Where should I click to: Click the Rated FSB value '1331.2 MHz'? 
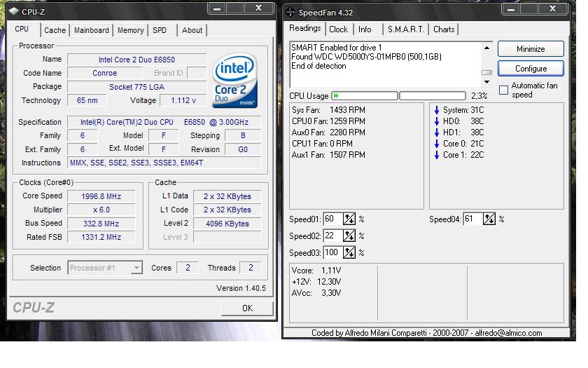101,238
